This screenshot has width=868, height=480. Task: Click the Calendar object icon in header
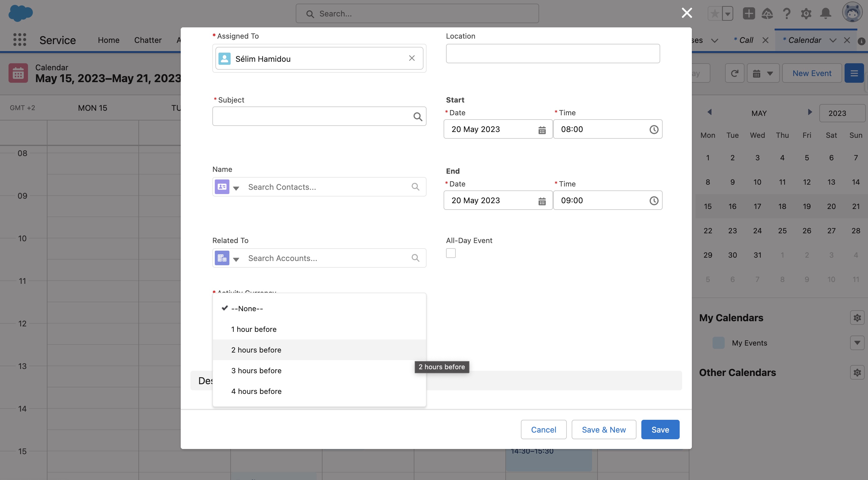pos(18,73)
